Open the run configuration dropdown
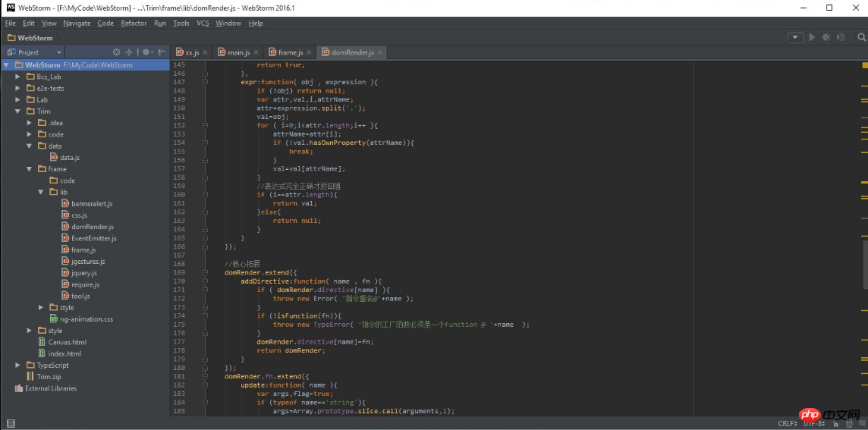The height and width of the screenshot is (430, 868). pyautogui.click(x=795, y=37)
